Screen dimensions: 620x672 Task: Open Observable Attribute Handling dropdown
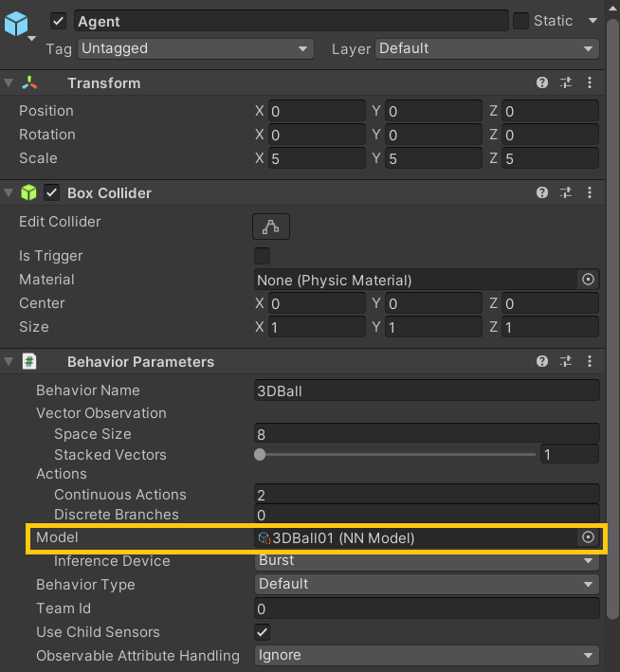tap(427, 655)
